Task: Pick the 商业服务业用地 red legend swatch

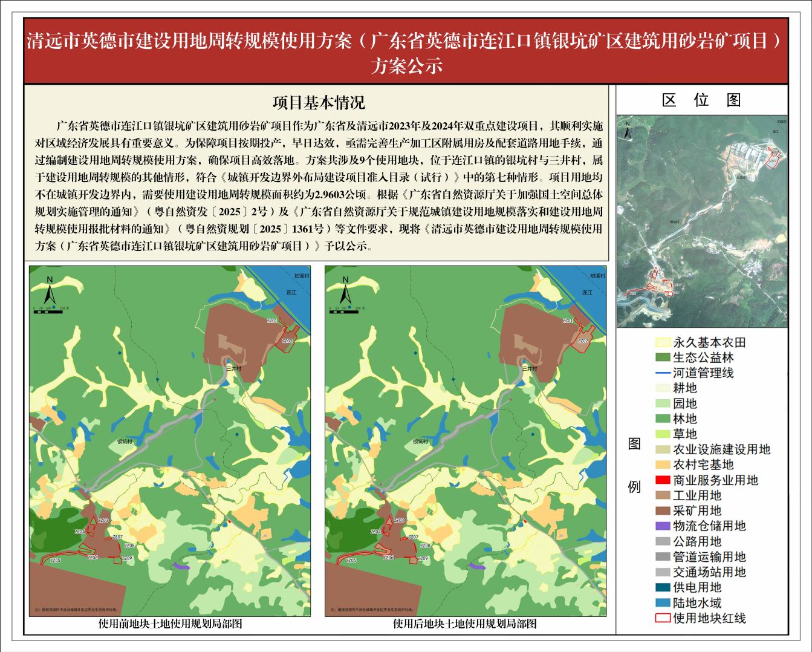Action: click(663, 480)
